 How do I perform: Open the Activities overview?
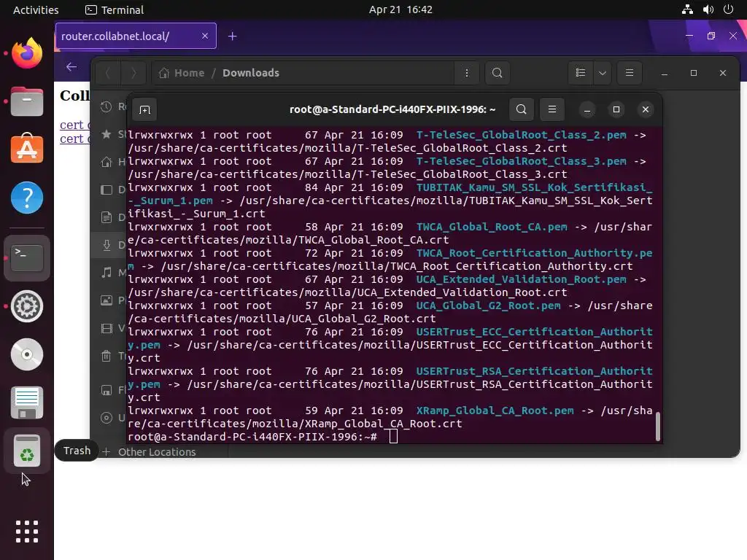(x=36, y=9)
